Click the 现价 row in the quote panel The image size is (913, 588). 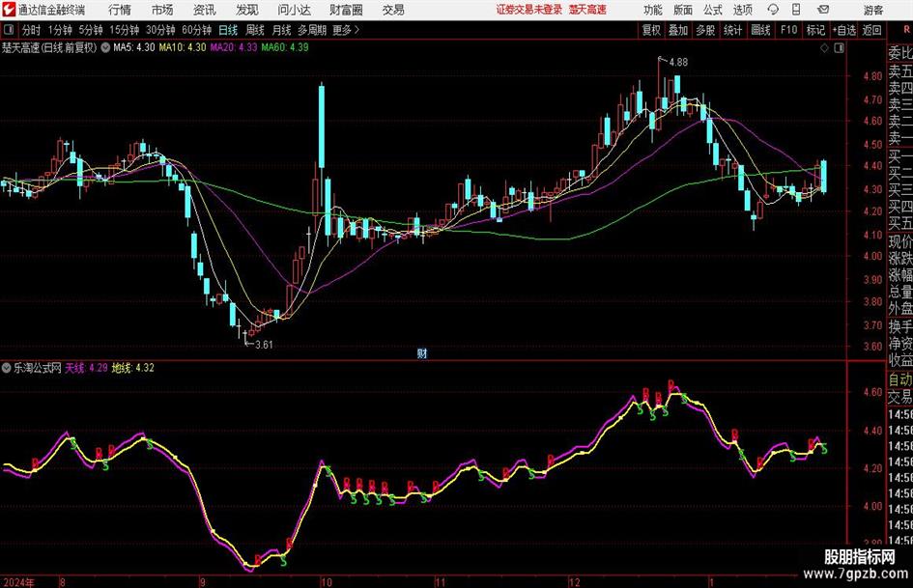click(x=900, y=242)
